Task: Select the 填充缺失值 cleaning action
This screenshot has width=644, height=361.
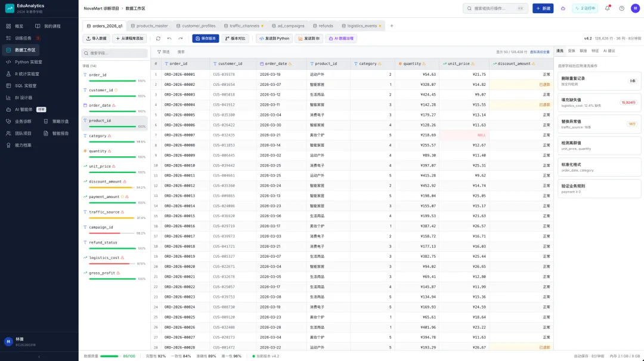Action: pyautogui.click(x=599, y=103)
